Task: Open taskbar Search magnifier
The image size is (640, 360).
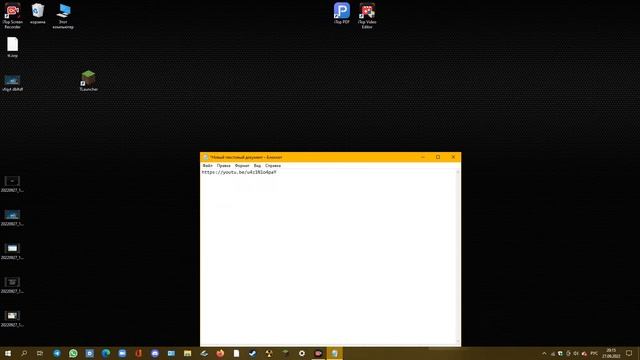Action: click(x=24, y=353)
